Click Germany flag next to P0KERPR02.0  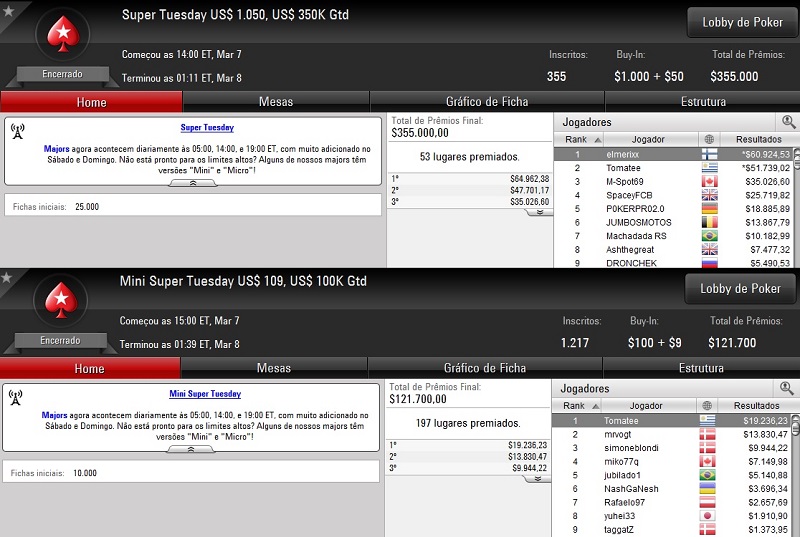[x=709, y=209]
